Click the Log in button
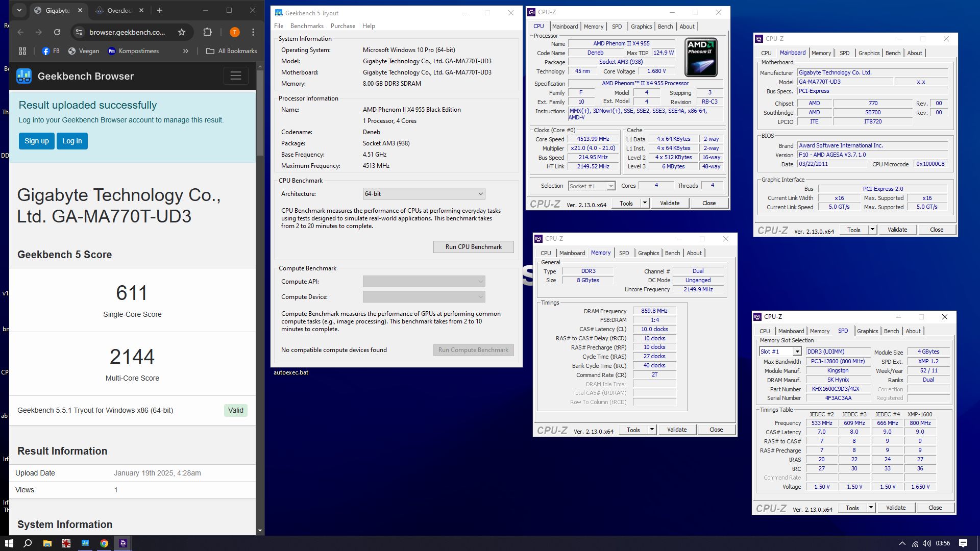The width and height of the screenshot is (980, 551). [x=72, y=141]
